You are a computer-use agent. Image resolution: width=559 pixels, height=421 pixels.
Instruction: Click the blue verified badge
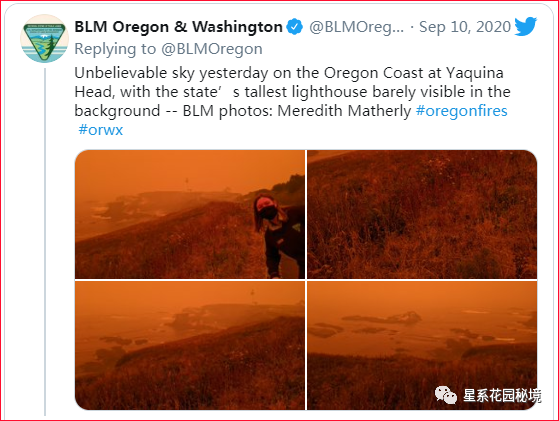(295, 27)
